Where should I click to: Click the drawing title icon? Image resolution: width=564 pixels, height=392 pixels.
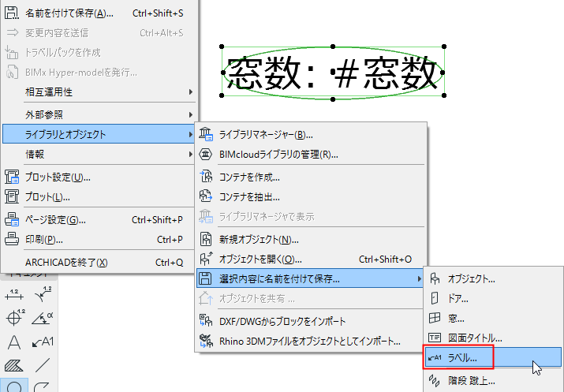[x=435, y=338]
